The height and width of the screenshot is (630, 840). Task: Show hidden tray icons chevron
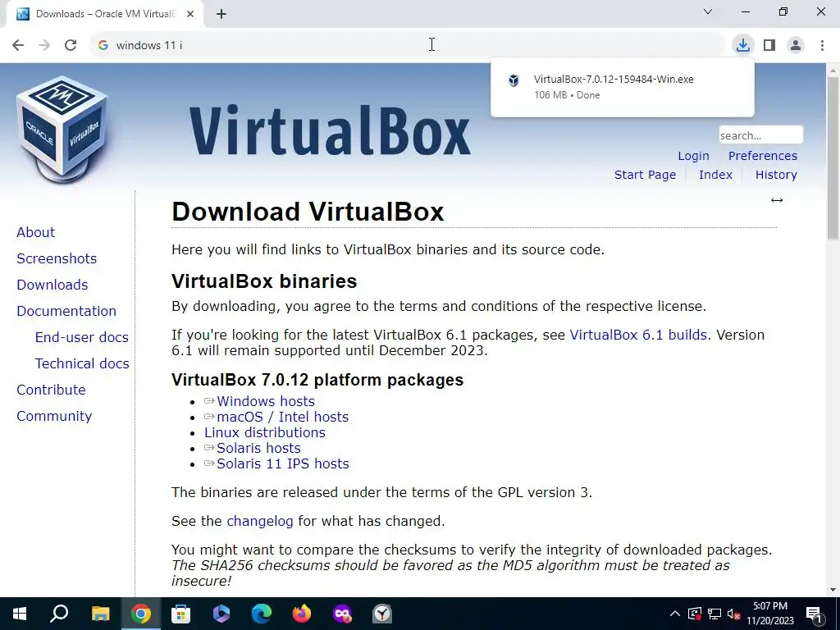(675, 614)
